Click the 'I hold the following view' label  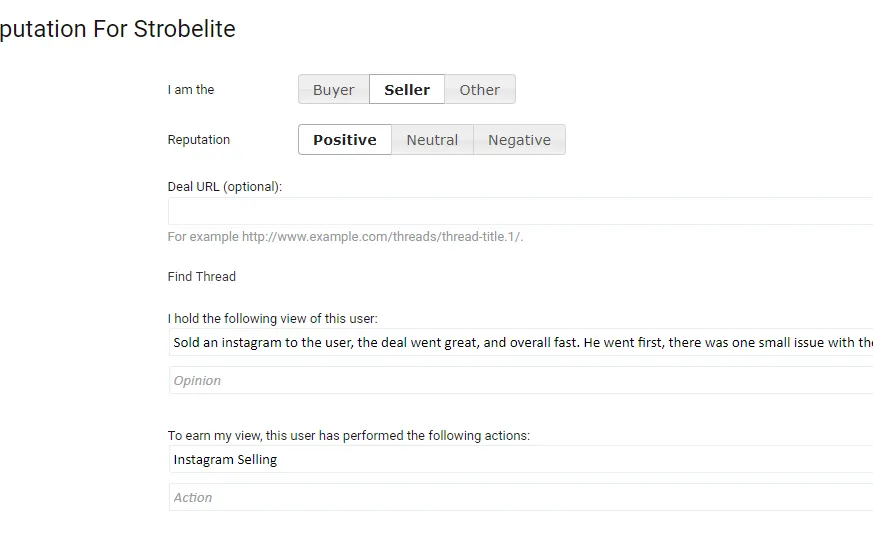pyautogui.click(x=273, y=319)
